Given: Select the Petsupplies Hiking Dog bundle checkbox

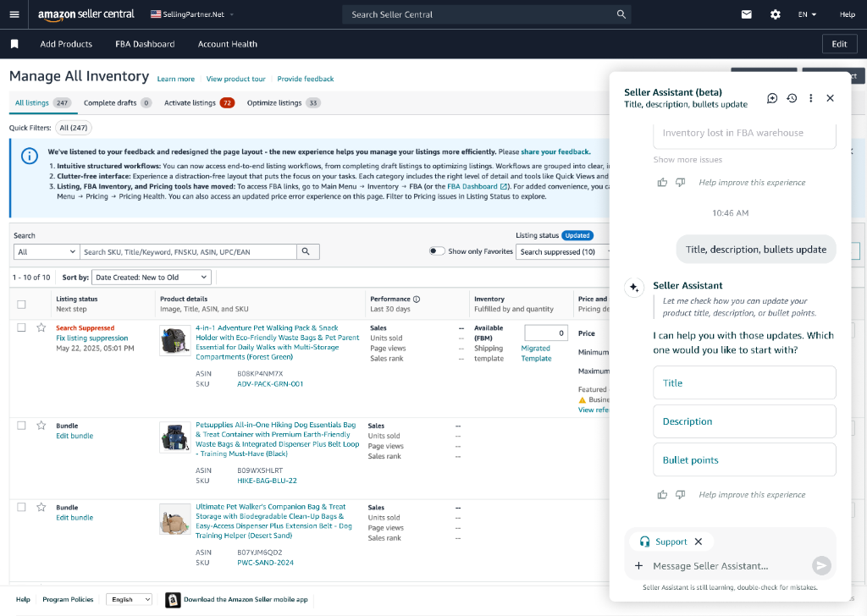Looking at the screenshot, I should coord(22,426).
